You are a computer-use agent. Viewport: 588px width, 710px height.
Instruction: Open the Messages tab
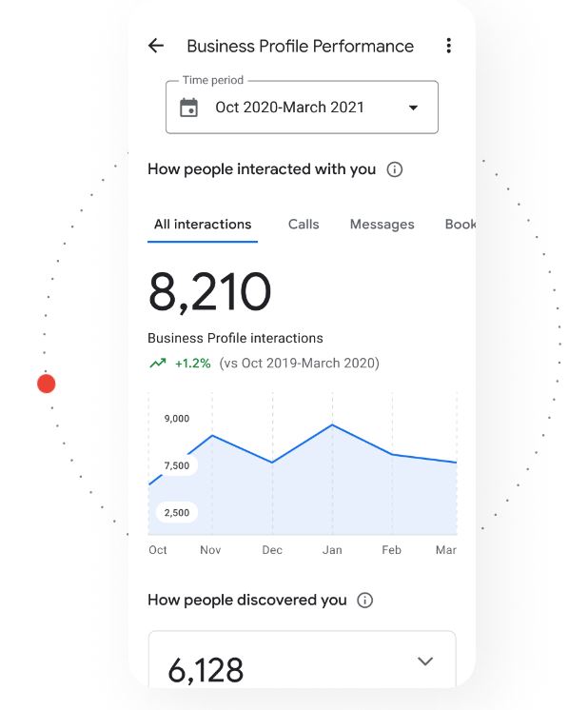pyautogui.click(x=382, y=225)
